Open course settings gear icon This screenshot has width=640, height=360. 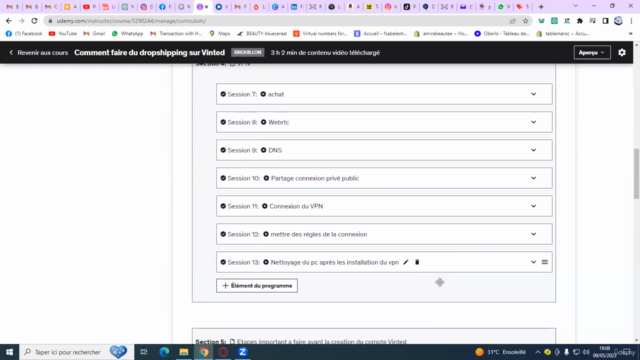coord(622,52)
